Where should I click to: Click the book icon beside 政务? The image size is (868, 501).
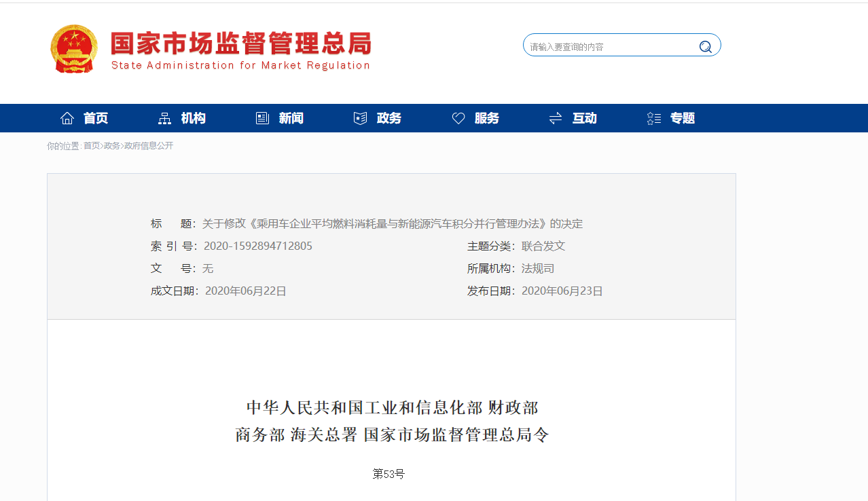pos(360,118)
